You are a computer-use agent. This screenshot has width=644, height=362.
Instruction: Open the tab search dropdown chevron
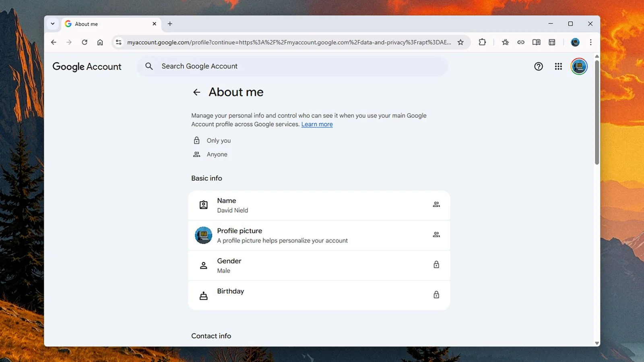click(x=53, y=24)
